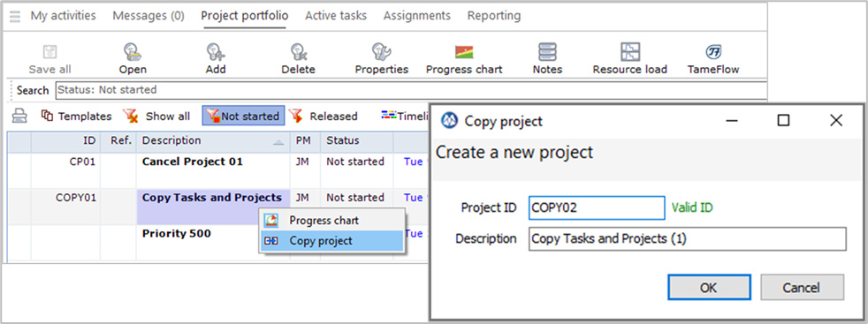Open project Properties
The image size is (868, 324).
click(x=382, y=58)
